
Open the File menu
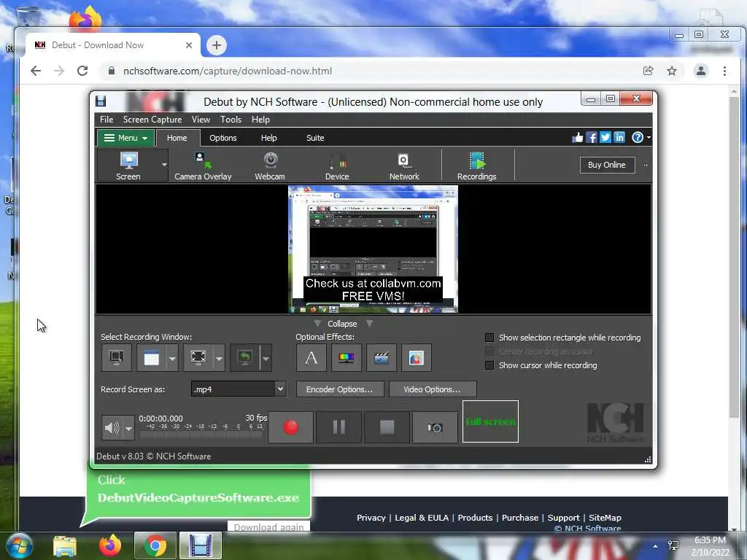107,120
